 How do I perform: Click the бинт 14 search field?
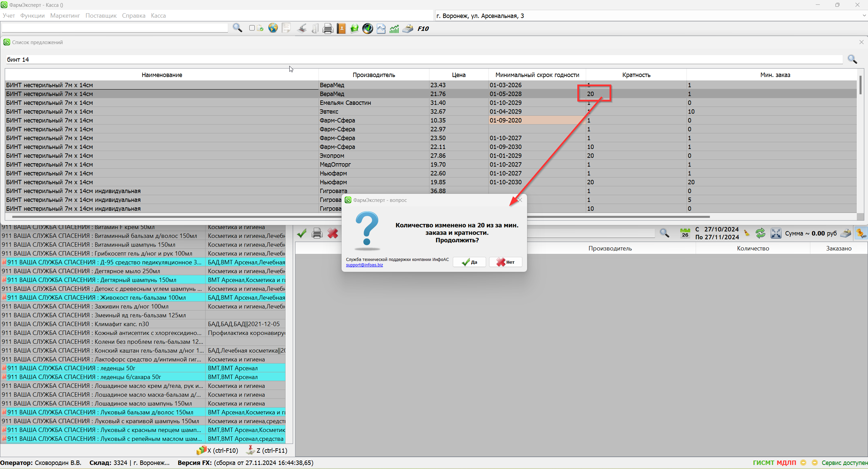424,60
